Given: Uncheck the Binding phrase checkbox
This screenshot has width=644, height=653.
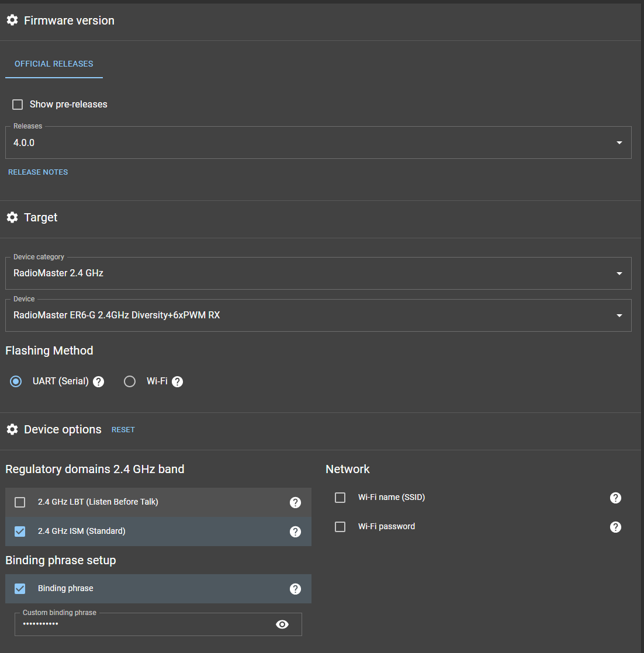Looking at the screenshot, I should (x=20, y=588).
